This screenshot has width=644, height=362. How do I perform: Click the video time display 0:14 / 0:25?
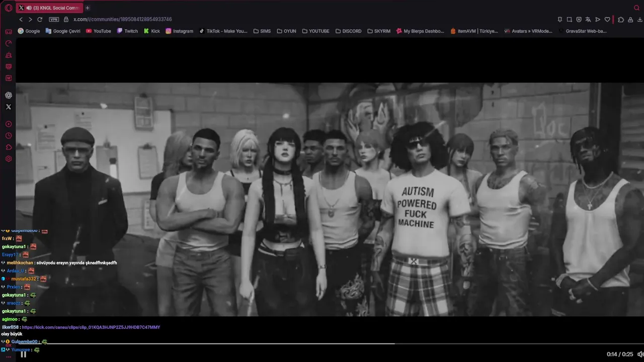tap(620, 354)
